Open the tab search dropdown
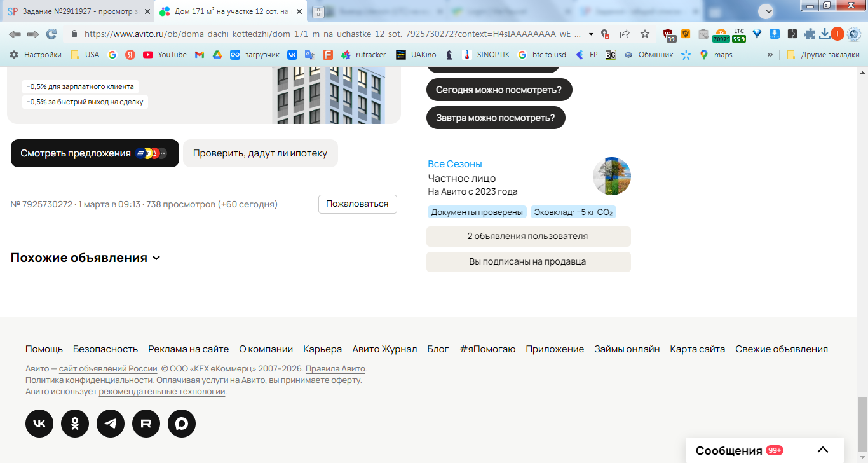The image size is (868, 463). coord(766,11)
